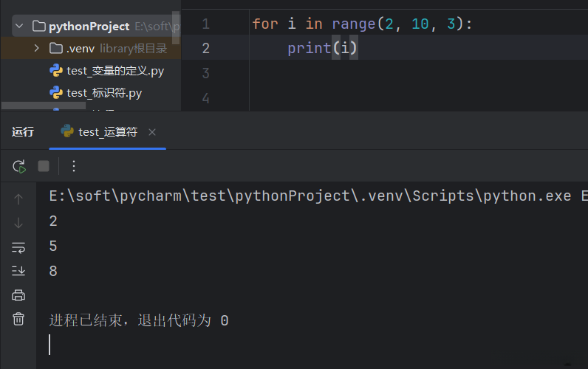
Task: Click the pythonProject folder icon
Action: tap(38, 27)
